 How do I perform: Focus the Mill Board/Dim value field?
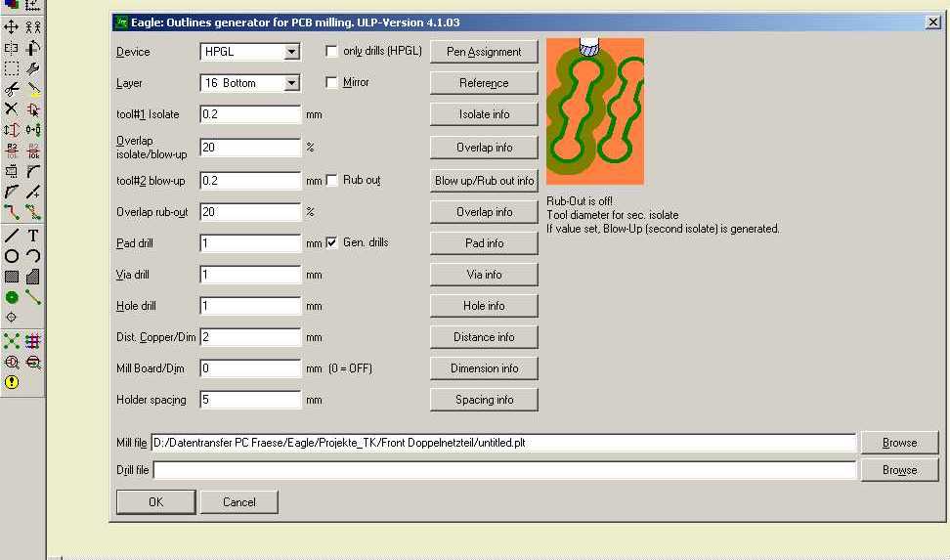click(x=250, y=367)
